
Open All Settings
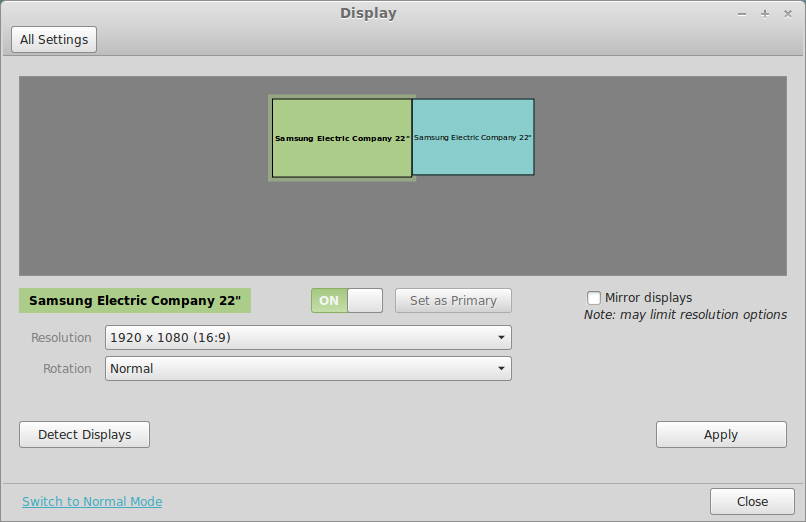coord(54,40)
